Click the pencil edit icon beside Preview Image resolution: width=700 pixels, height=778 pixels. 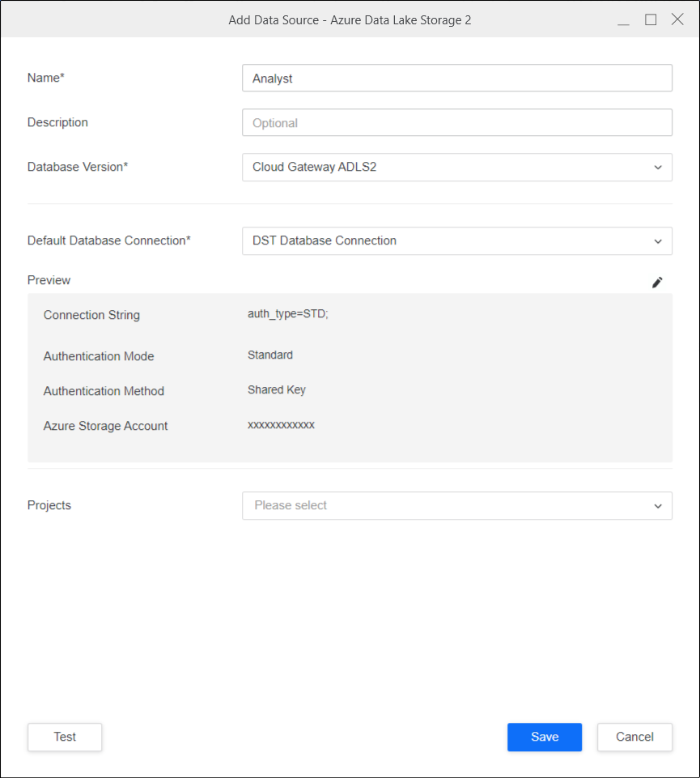(x=657, y=282)
